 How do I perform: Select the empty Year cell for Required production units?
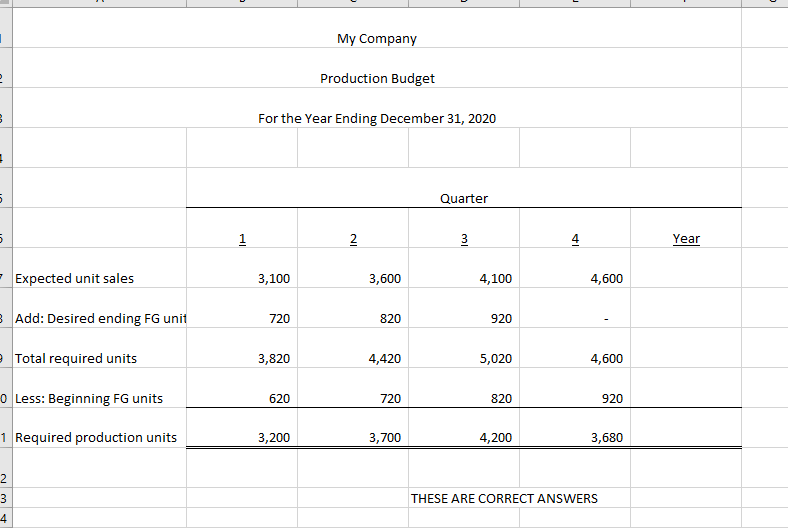[686, 428]
